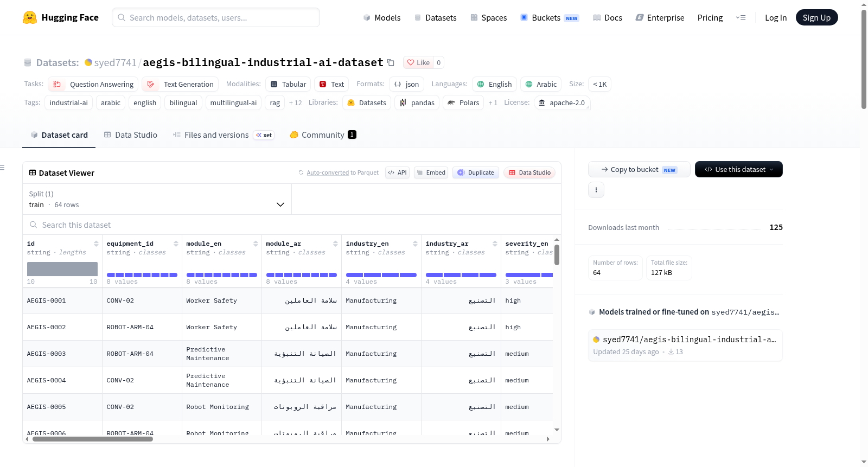The height and width of the screenshot is (467, 868).
Task: Click the Datasets library tag
Action: 367,103
